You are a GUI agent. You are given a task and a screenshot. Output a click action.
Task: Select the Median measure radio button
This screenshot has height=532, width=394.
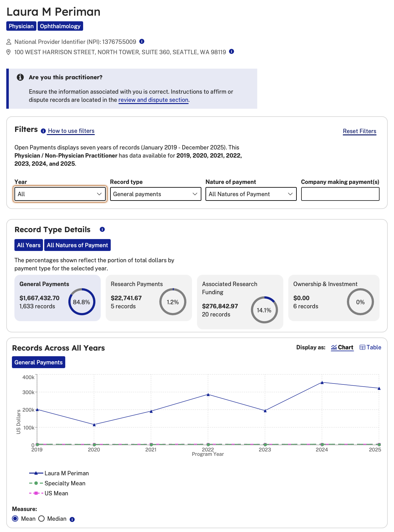pos(41,519)
